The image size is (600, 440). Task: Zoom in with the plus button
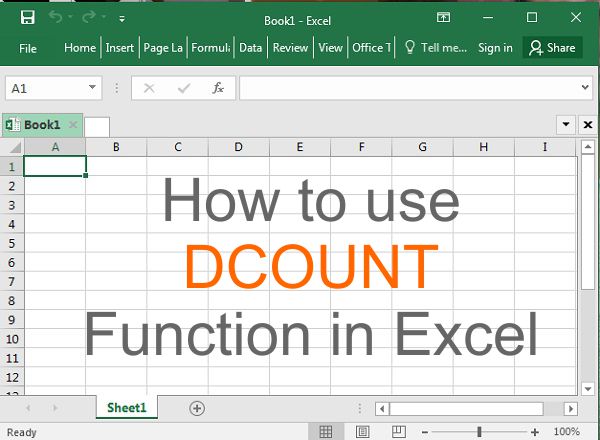pos(535,432)
